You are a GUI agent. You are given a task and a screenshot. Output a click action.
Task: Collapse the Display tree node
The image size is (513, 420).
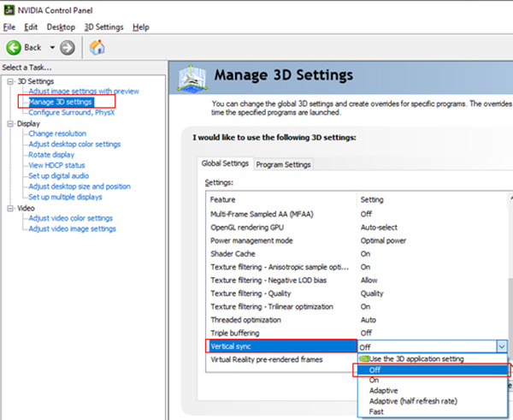click(x=10, y=123)
